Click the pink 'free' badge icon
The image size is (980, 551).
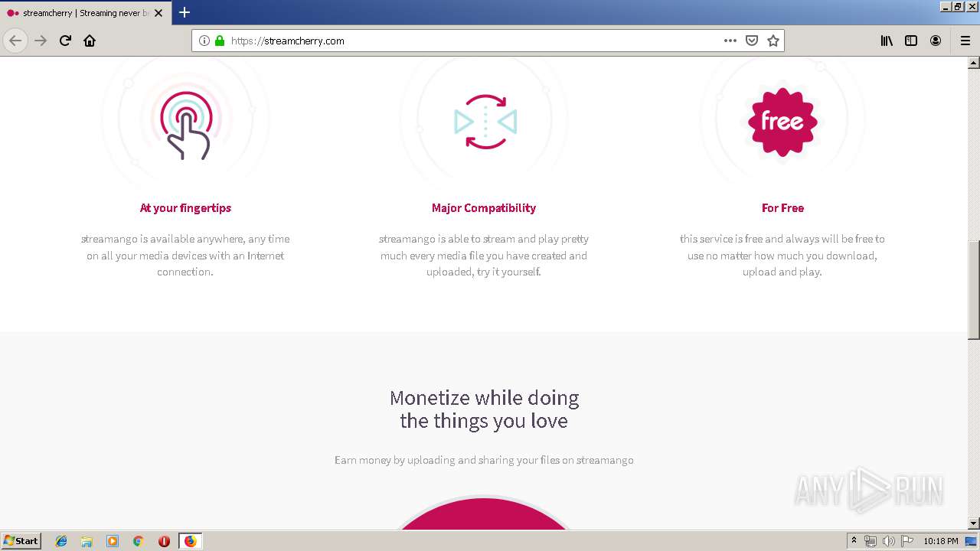point(782,122)
